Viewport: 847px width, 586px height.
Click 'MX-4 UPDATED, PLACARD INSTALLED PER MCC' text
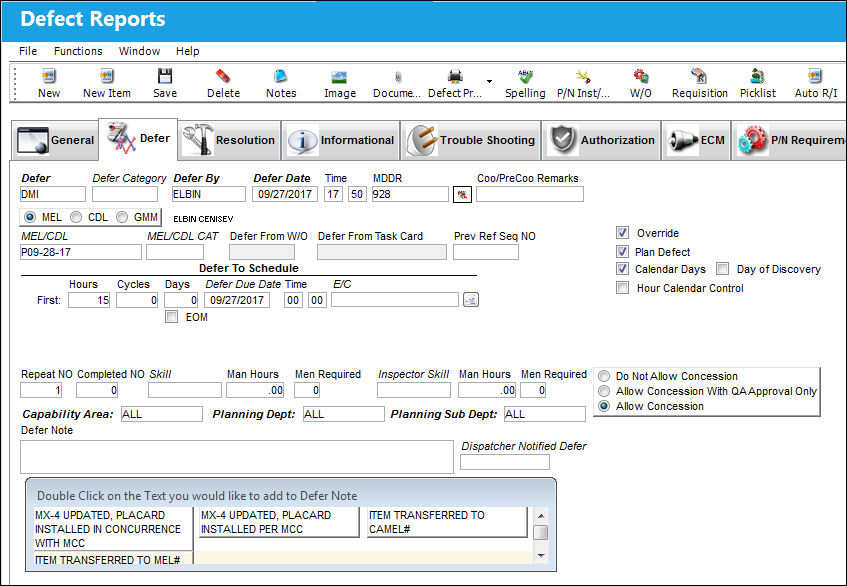pyautogui.click(x=278, y=522)
